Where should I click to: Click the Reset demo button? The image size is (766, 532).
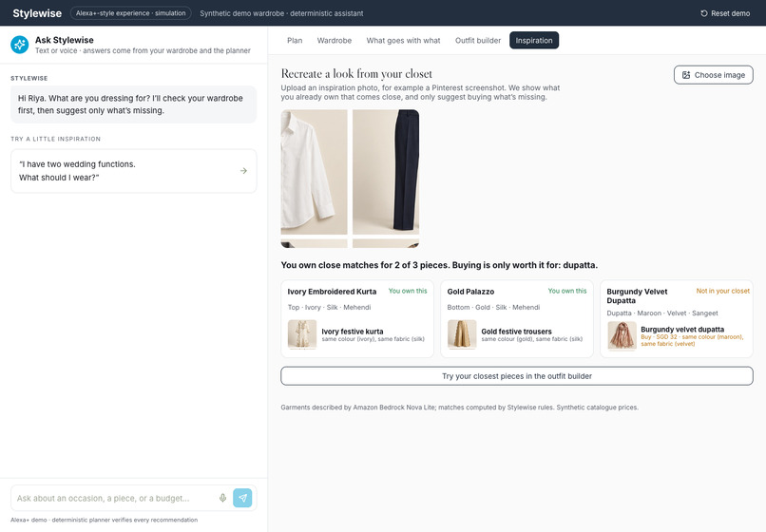click(x=725, y=13)
